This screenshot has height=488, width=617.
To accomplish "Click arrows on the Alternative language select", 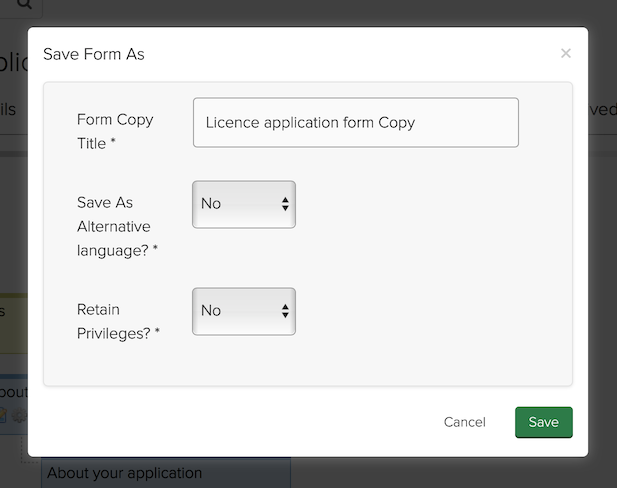I will (285, 204).
